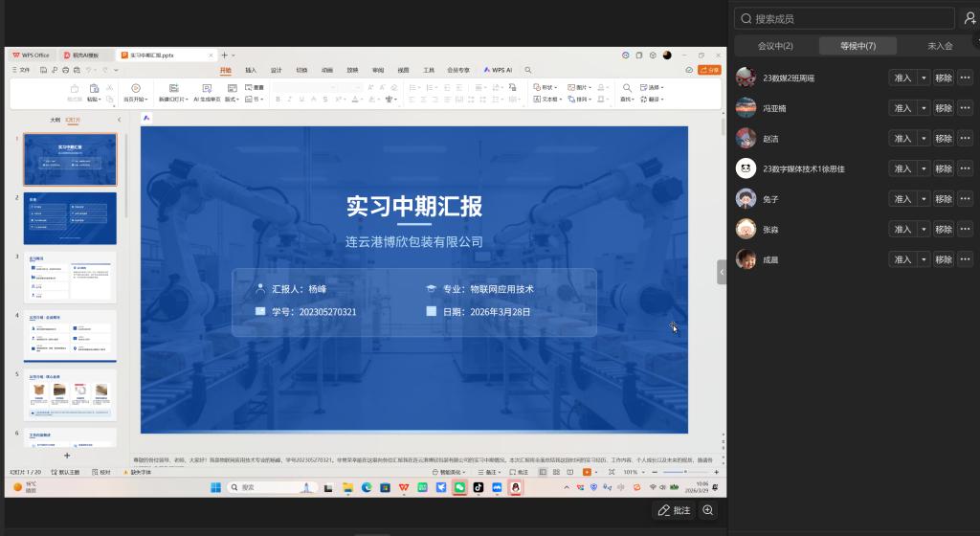The image size is (980, 536).
Task: Click the orange 分享 share button
Action: 709,70
